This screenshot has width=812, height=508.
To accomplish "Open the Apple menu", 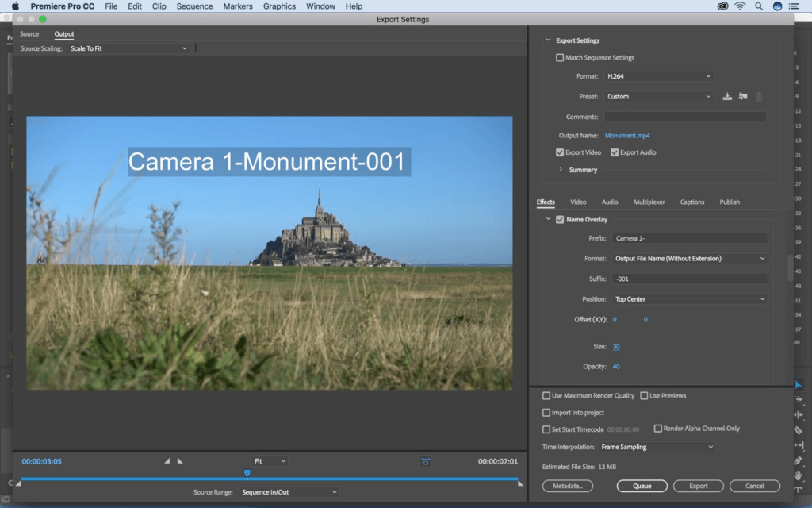I will [x=16, y=6].
